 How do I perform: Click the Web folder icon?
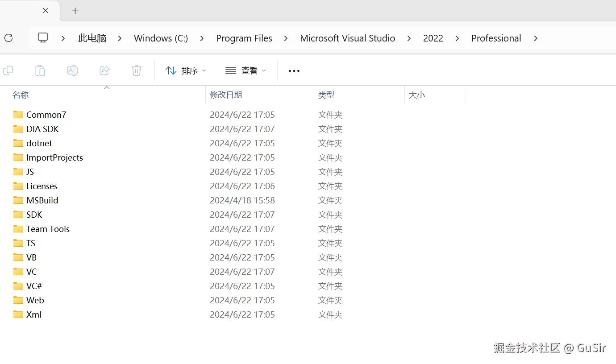(x=18, y=300)
